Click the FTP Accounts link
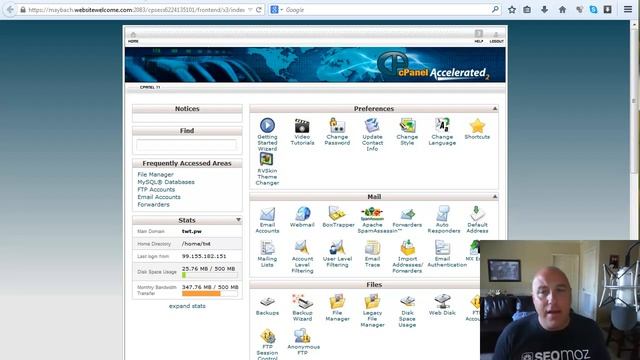Image resolution: width=640 pixels, height=360 pixels. [x=156, y=189]
